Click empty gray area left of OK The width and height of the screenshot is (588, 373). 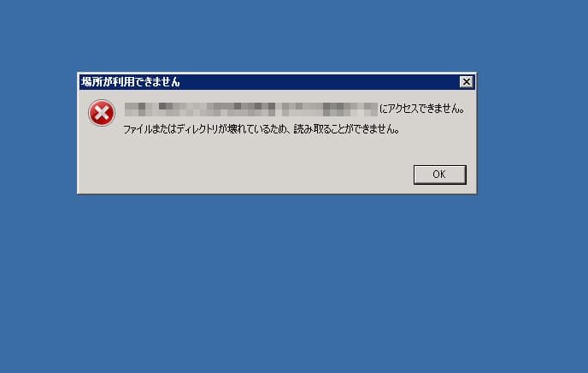[x=244, y=175]
